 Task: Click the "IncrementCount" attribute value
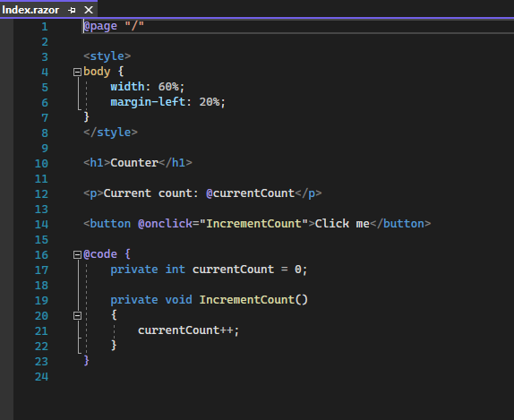[254, 224]
